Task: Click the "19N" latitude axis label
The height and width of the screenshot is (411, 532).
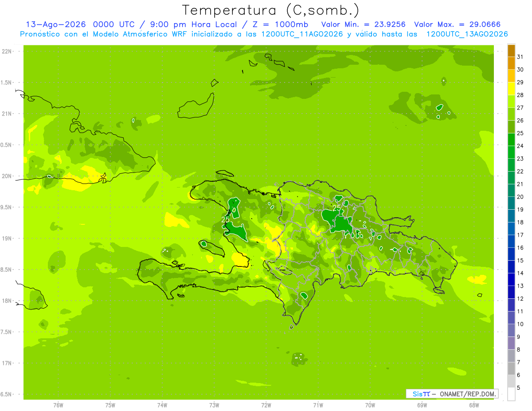Action: pyautogui.click(x=7, y=239)
